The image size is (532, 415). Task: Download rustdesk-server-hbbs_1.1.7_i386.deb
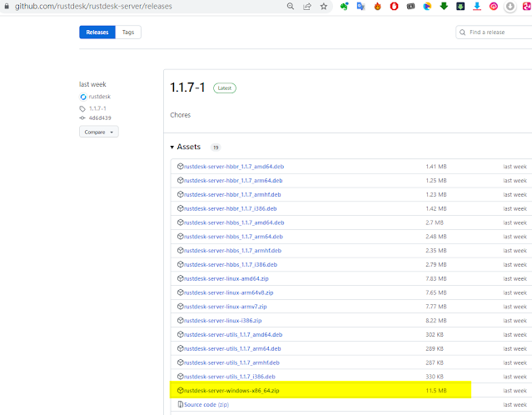[x=231, y=264]
